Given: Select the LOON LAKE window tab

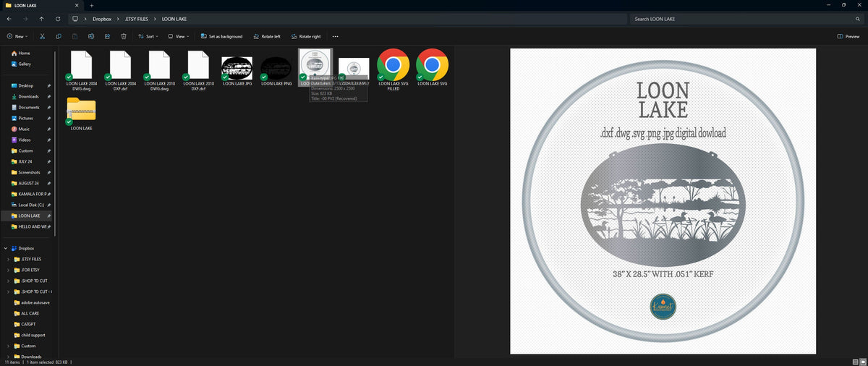Looking at the screenshot, I should click(42, 5).
